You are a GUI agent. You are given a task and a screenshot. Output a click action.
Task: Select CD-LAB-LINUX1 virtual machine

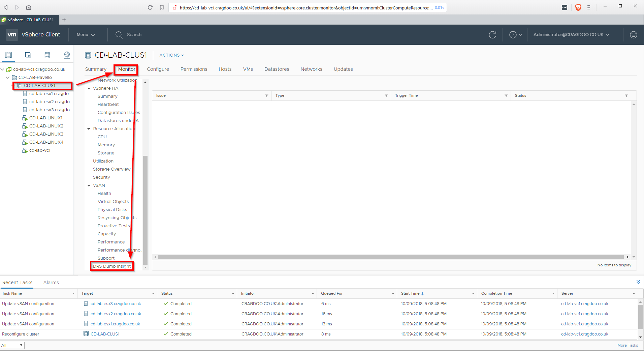(x=46, y=118)
